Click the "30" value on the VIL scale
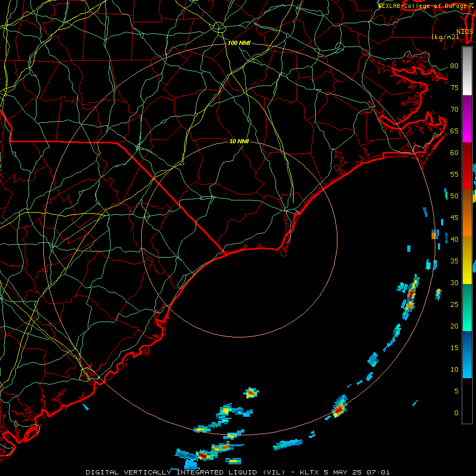Image resolution: width=476 pixels, height=476 pixels. [454, 282]
